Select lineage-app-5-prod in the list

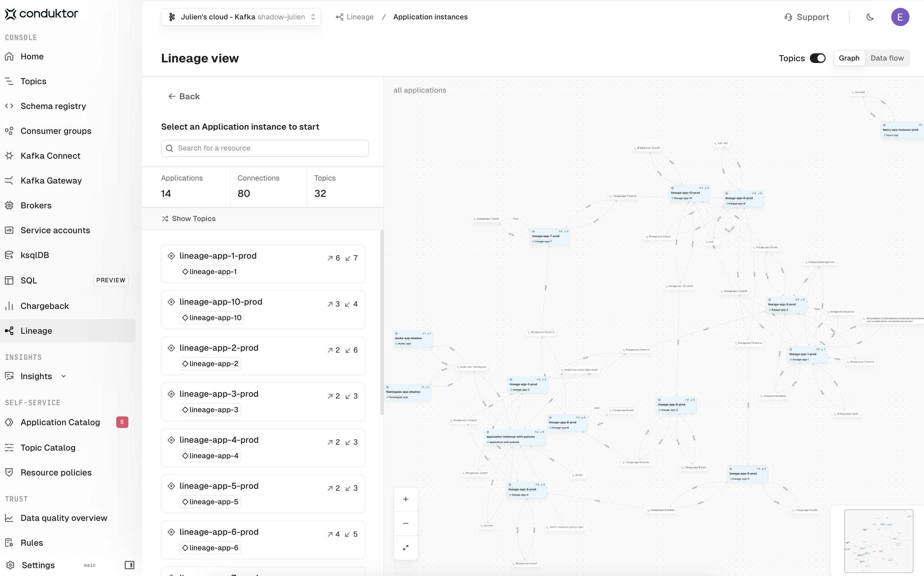[x=263, y=494]
